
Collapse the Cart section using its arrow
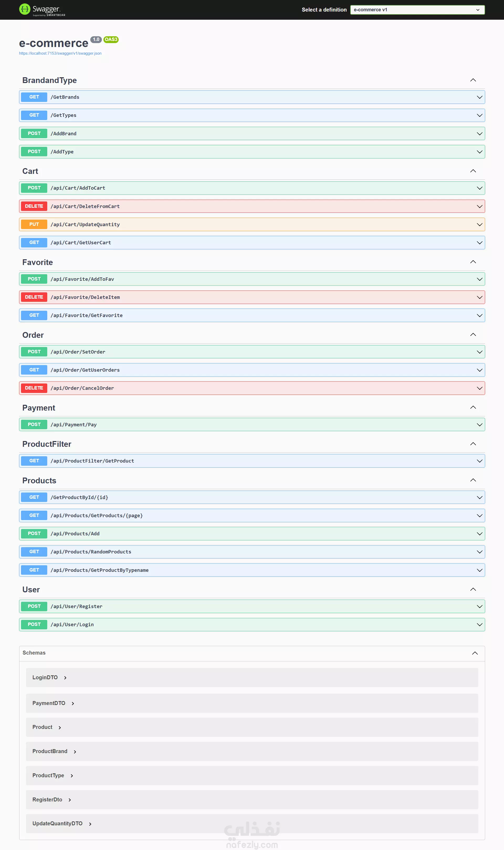(x=473, y=171)
